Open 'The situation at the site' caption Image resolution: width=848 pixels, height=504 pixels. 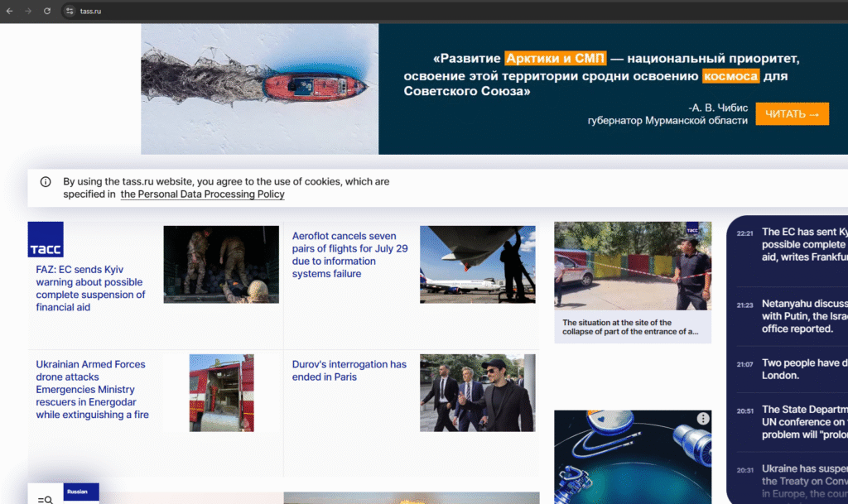630,327
